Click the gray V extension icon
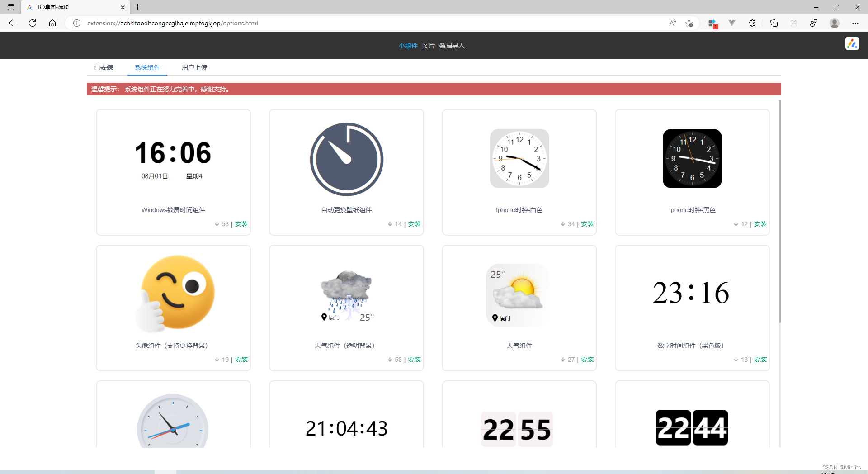Viewport: 868px width, 474px height. pyautogui.click(x=732, y=23)
